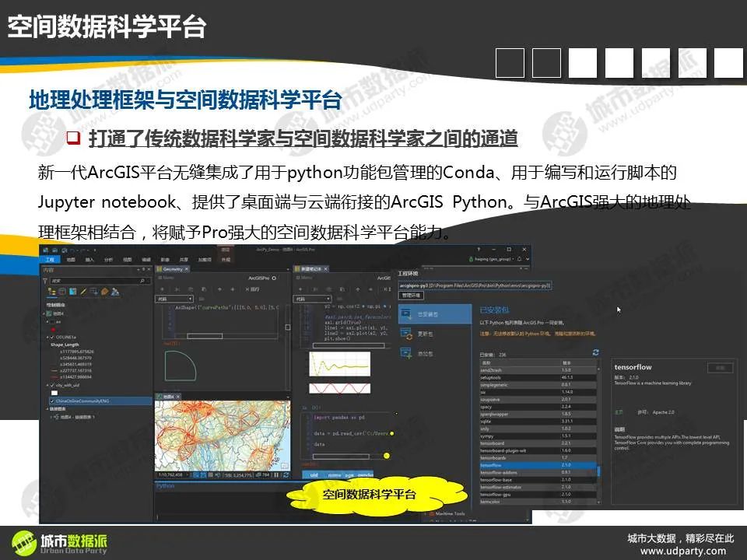Select the tensorflow row in package list
Viewport: 747px width, 560px height.
(x=538, y=465)
